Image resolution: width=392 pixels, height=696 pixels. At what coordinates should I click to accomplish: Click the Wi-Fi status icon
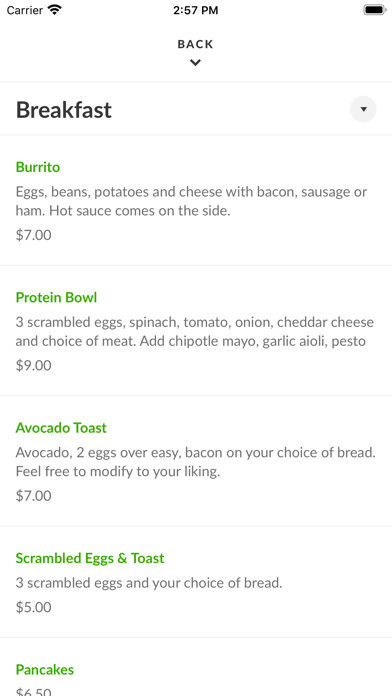(x=55, y=10)
